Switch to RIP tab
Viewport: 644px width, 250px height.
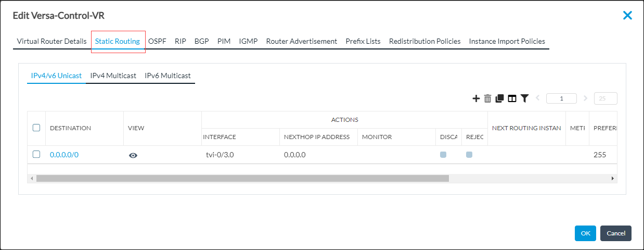pos(181,41)
